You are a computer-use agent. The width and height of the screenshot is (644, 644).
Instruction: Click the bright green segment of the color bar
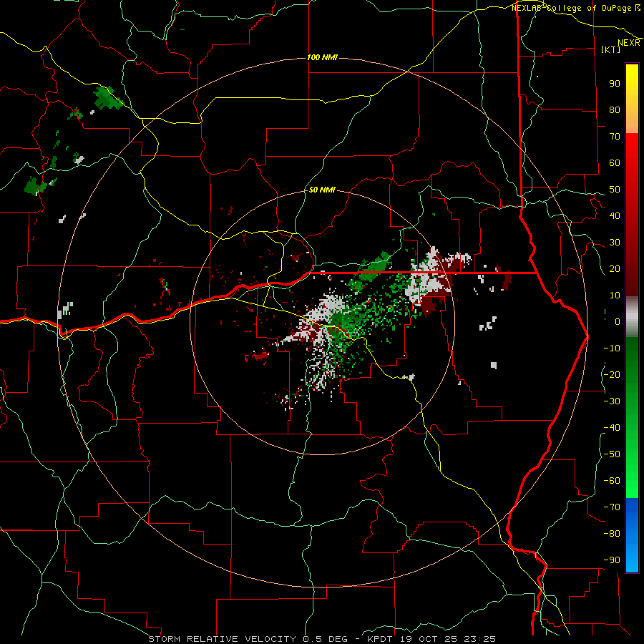(x=632, y=418)
